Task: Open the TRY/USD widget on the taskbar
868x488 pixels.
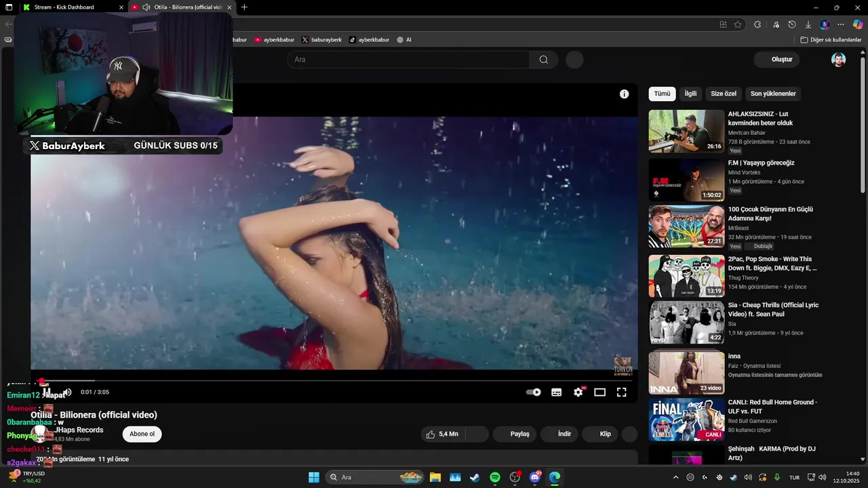Action: click(27, 477)
